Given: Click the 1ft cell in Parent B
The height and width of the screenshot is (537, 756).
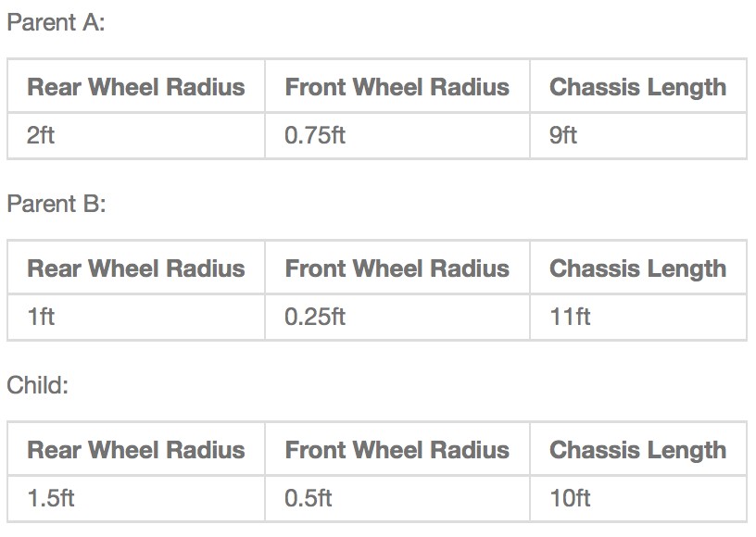Looking at the screenshot, I should [x=41, y=317].
